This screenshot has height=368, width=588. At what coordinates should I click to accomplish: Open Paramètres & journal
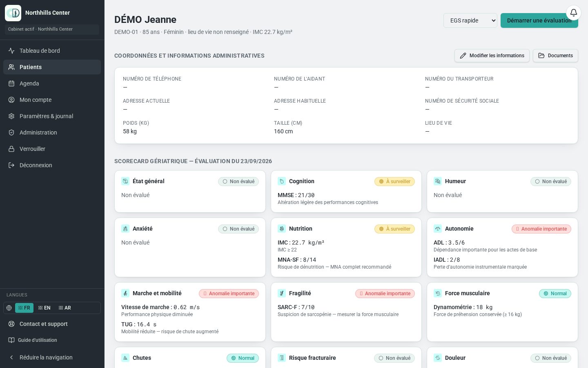[52, 116]
